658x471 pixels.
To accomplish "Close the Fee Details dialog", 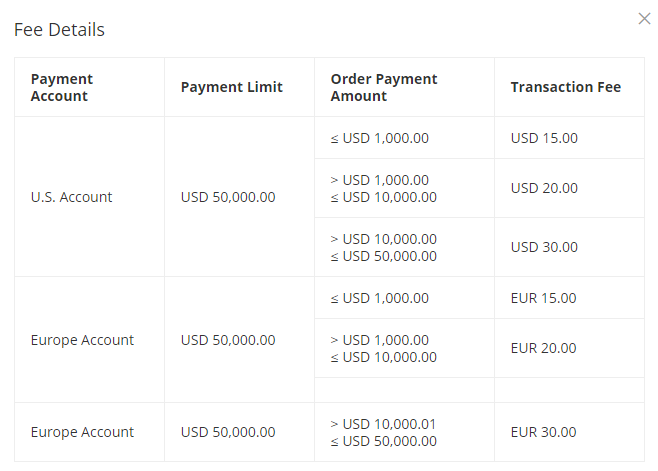I will point(644,19).
